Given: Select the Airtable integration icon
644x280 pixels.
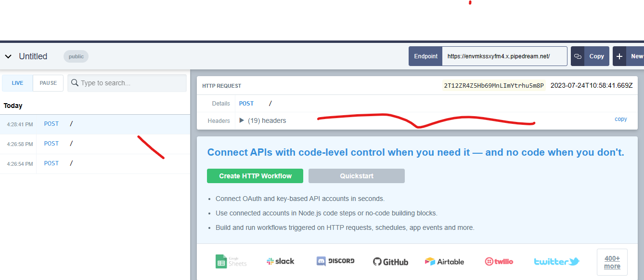Looking at the screenshot, I should pos(444,261).
